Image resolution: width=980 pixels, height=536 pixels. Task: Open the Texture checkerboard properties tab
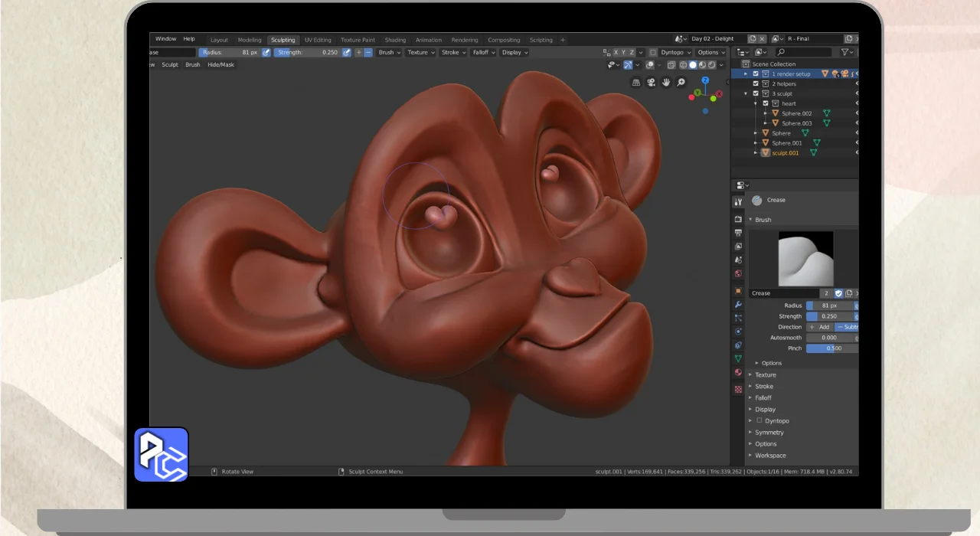coord(738,389)
